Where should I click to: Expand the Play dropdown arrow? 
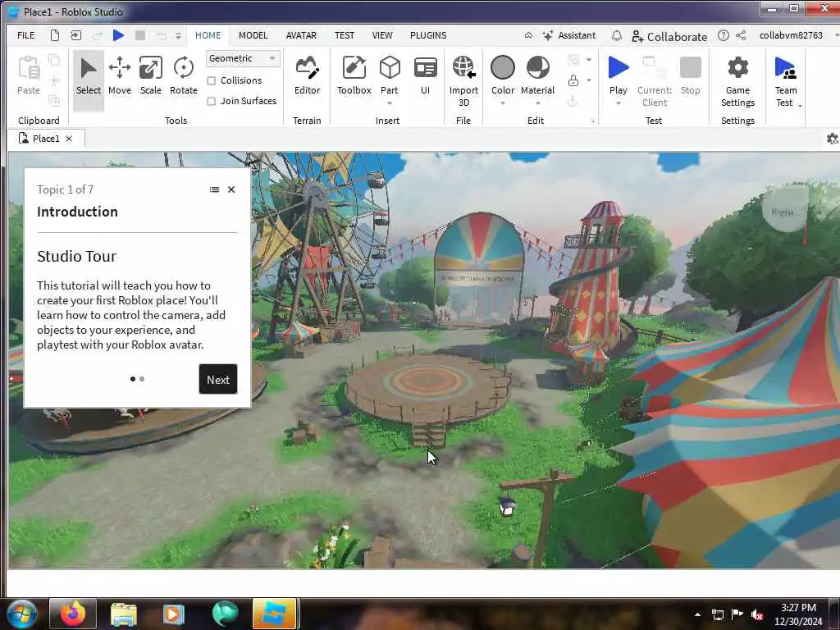coord(619,103)
